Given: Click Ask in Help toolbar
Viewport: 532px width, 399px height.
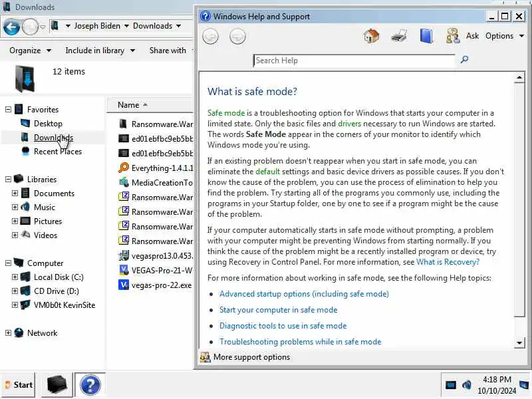Looking at the screenshot, I should tap(472, 36).
